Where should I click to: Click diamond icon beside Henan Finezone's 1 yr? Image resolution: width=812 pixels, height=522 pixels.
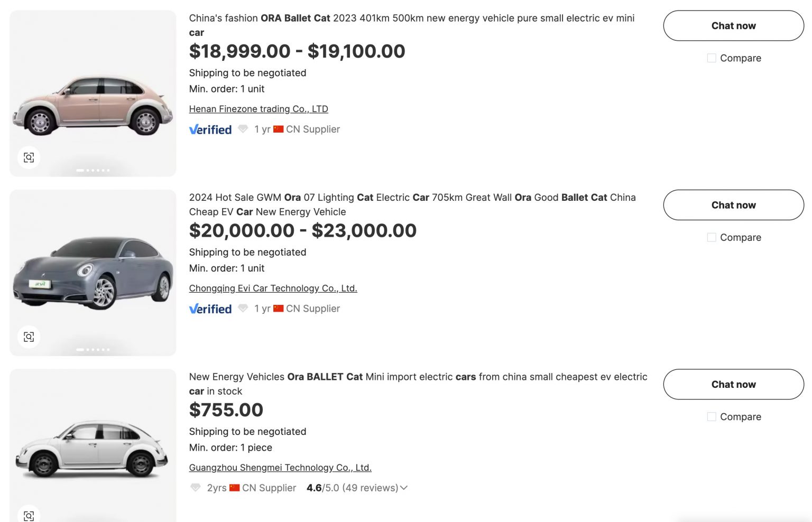[x=243, y=129]
